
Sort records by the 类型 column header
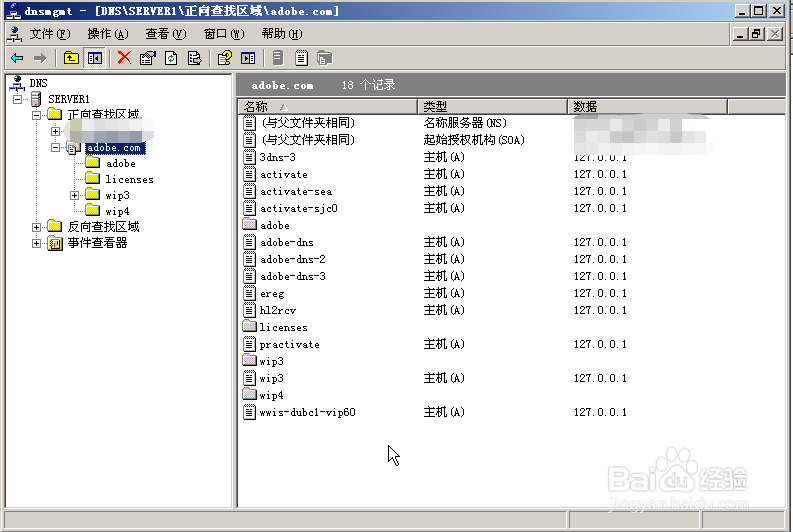pyautogui.click(x=493, y=107)
